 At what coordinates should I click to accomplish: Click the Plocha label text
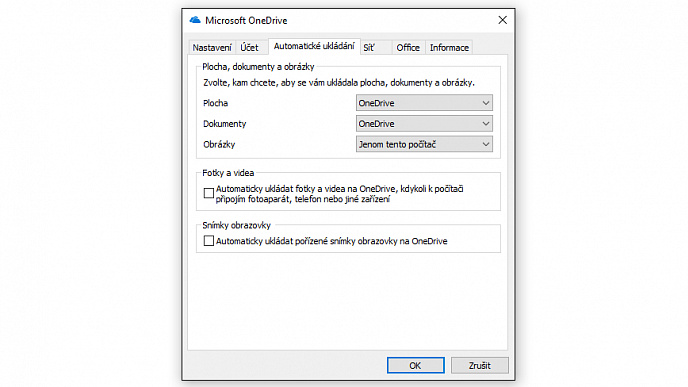(215, 103)
